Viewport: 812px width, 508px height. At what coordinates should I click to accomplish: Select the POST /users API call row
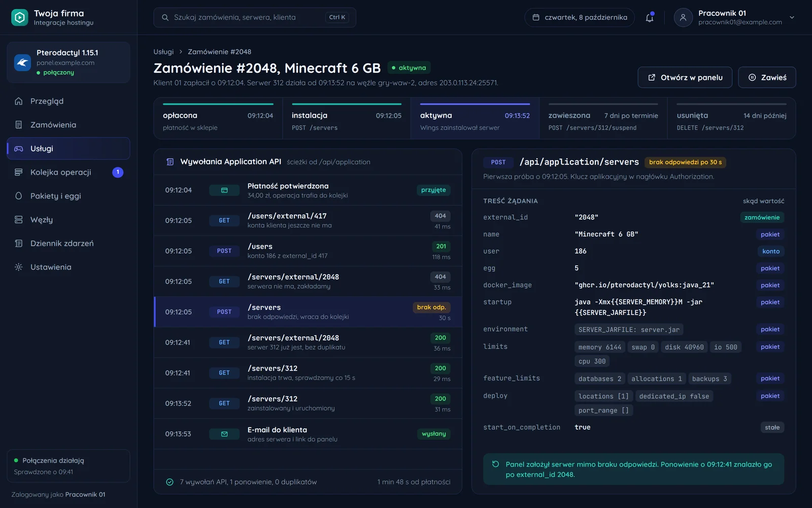pyautogui.click(x=308, y=251)
